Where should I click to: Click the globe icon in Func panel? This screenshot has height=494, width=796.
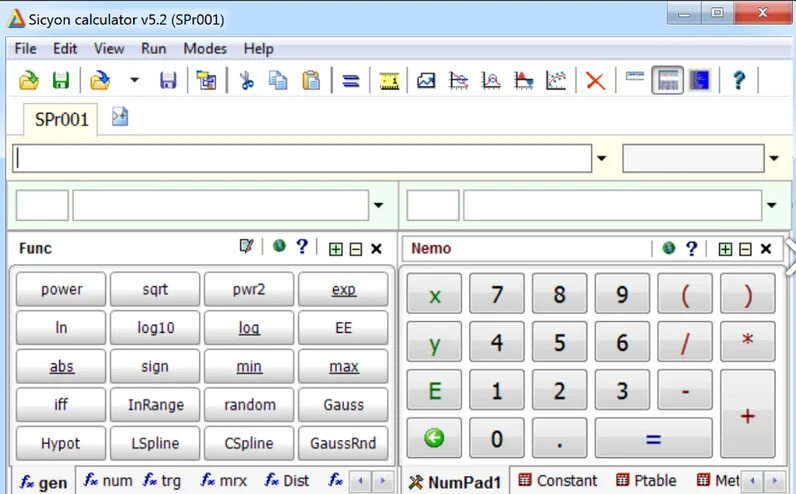(279, 246)
